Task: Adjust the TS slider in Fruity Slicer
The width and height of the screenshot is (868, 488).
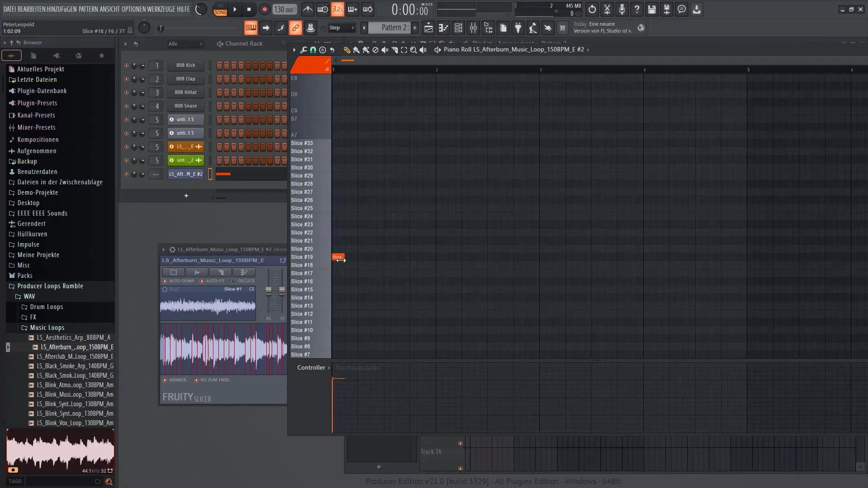Action: pyautogui.click(x=282, y=291)
